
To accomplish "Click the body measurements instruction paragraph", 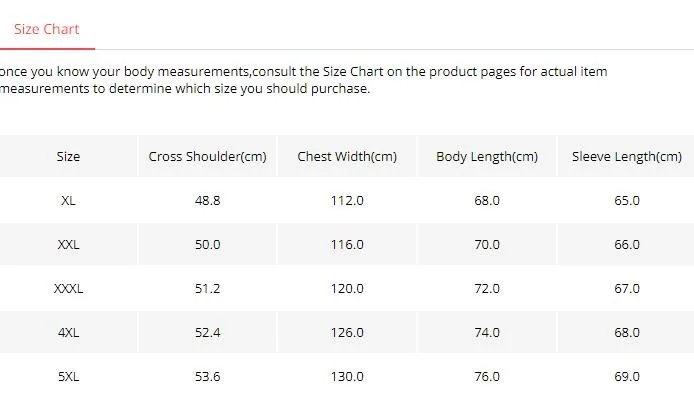I will (x=304, y=80).
